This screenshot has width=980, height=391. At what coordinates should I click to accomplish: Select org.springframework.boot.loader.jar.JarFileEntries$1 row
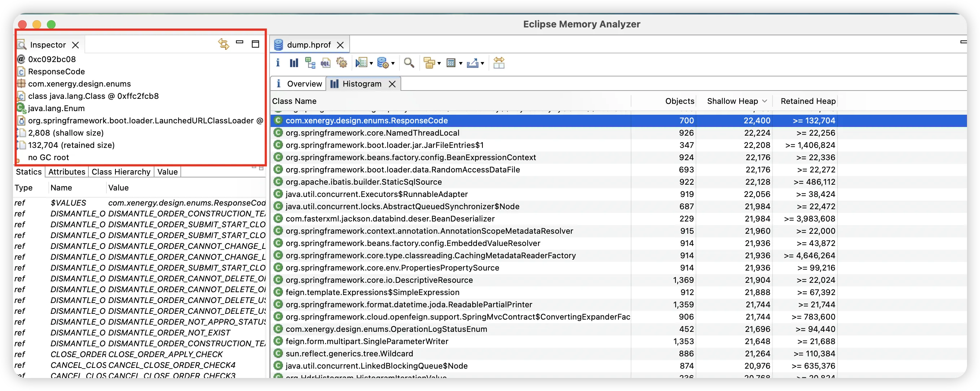pos(618,145)
